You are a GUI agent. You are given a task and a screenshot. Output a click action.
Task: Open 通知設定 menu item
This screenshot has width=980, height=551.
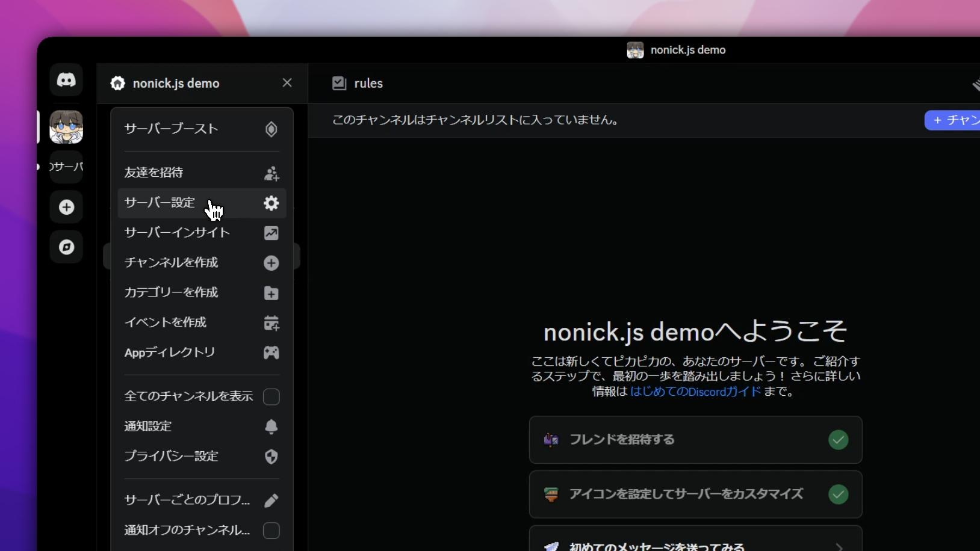pos(202,426)
